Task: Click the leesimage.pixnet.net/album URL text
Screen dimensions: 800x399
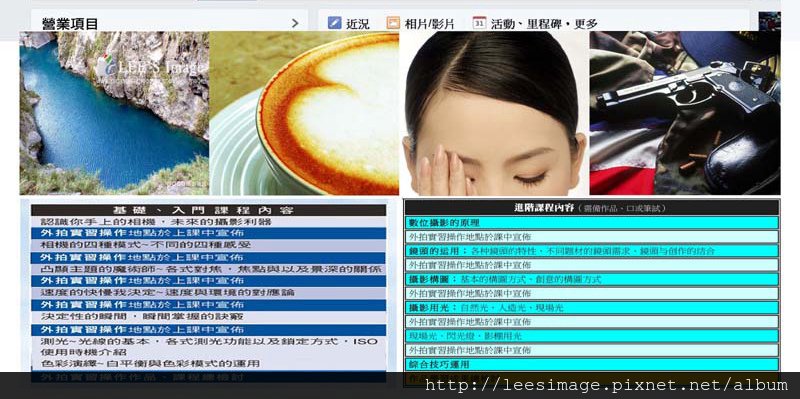Action: [x=606, y=385]
